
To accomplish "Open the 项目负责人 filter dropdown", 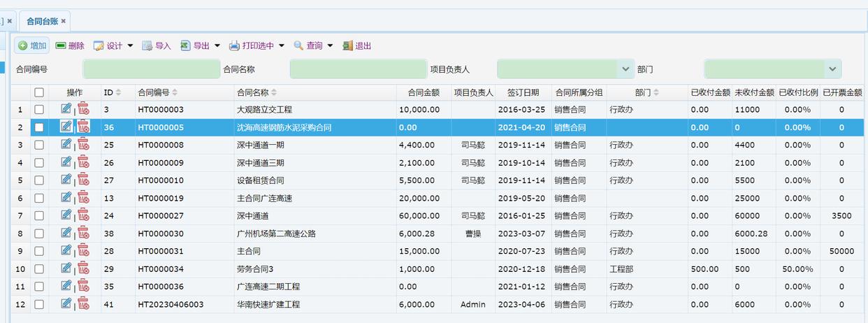I will coord(625,69).
